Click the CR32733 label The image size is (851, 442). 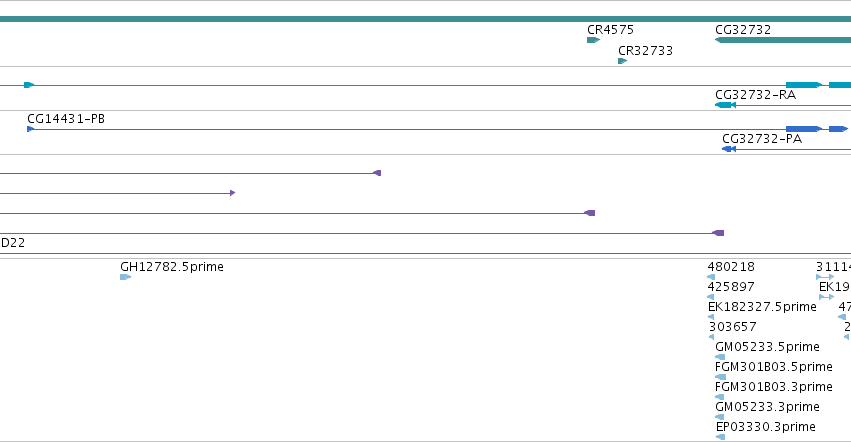point(645,50)
